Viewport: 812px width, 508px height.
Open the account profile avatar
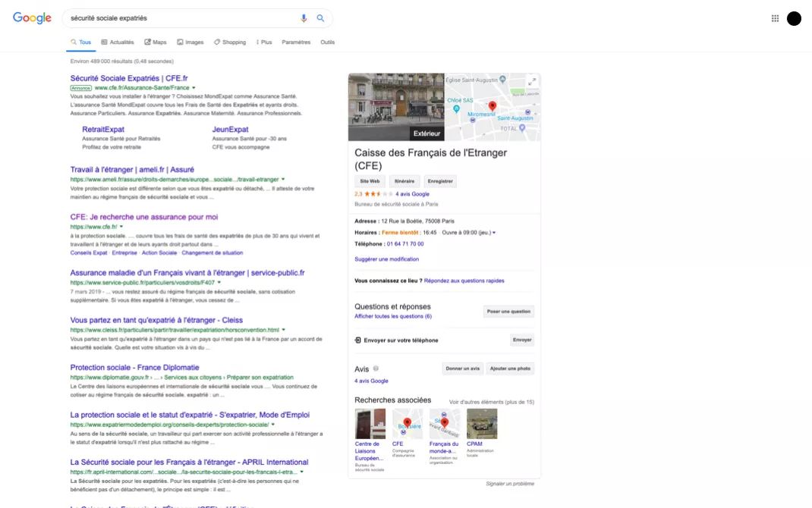pyautogui.click(x=794, y=19)
